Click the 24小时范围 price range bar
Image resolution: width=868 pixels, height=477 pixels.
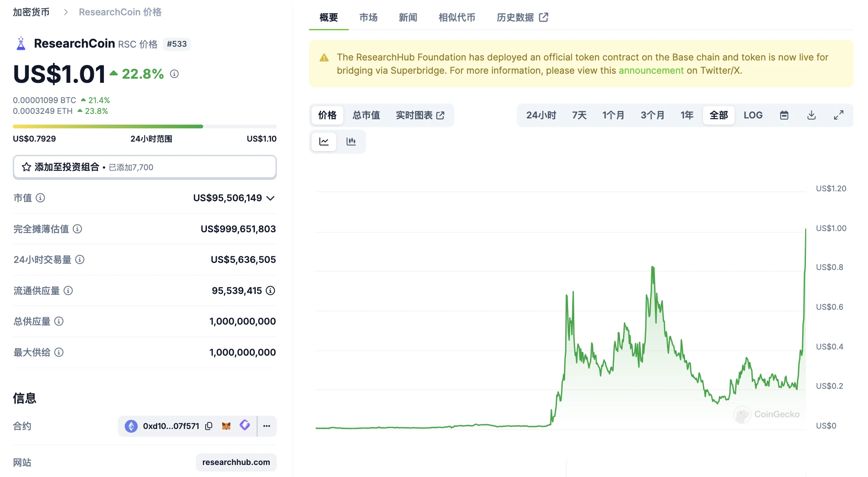coord(145,126)
